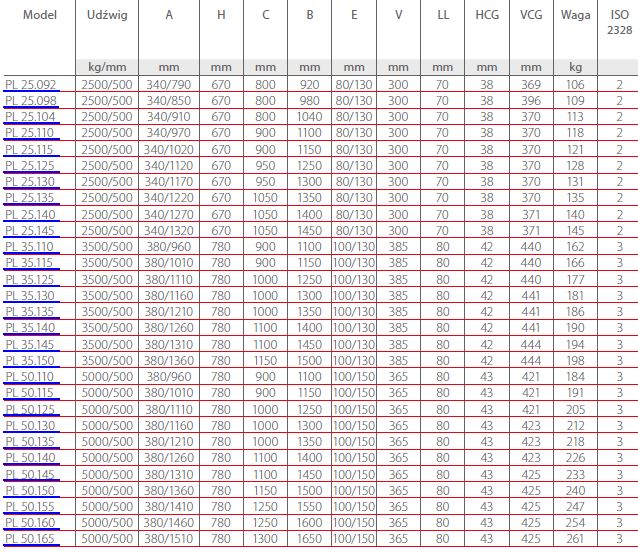638x553 pixels.
Task: Open the PL 50.135 model link
Action: 30,442
